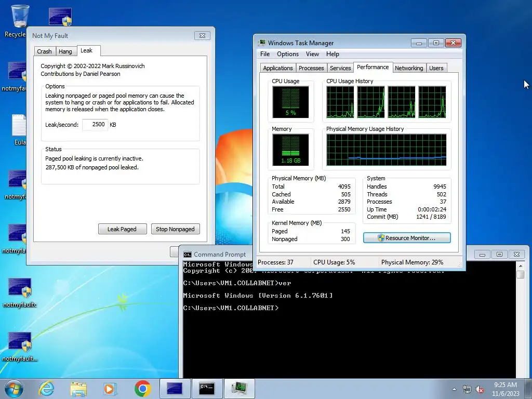Launch Google Chrome from the taskbar
The image size is (532, 399).
point(142,389)
